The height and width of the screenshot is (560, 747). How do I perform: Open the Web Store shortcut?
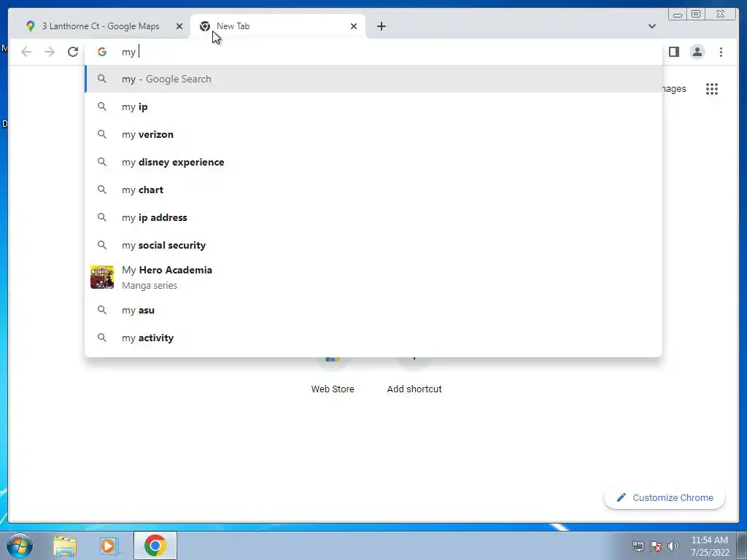coord(333,376)
